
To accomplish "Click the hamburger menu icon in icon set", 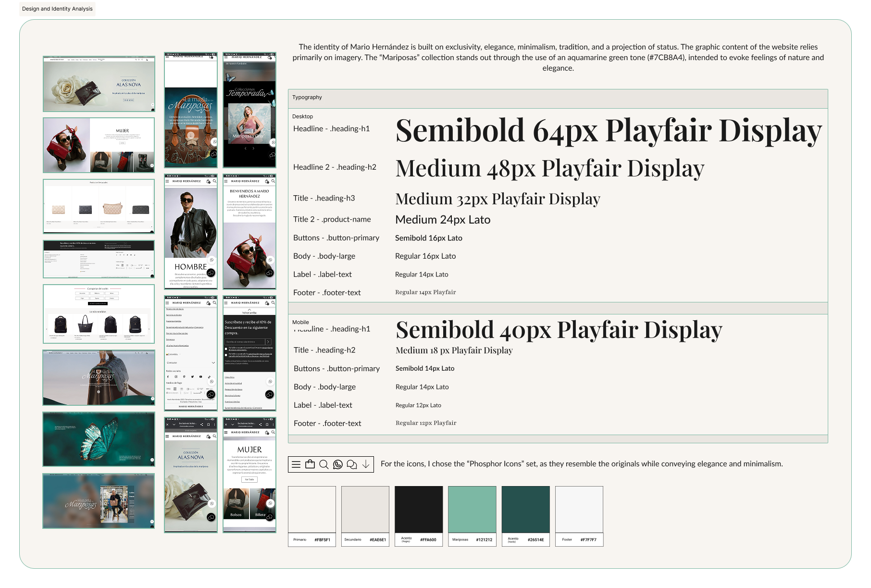I will [296, 464].
